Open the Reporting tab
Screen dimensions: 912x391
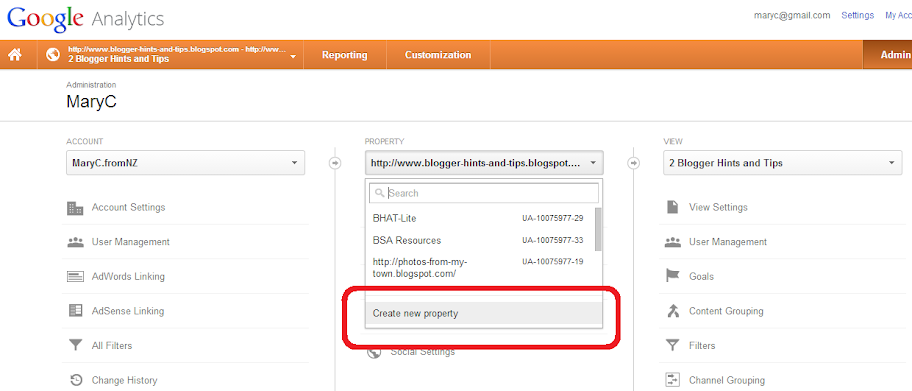click(x=345, y=55)
